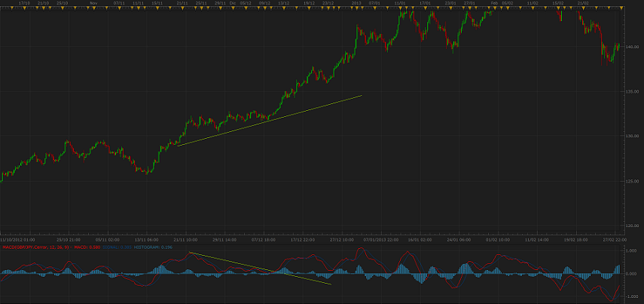Click the 120.00 price axis label

(x=631, y=226)
